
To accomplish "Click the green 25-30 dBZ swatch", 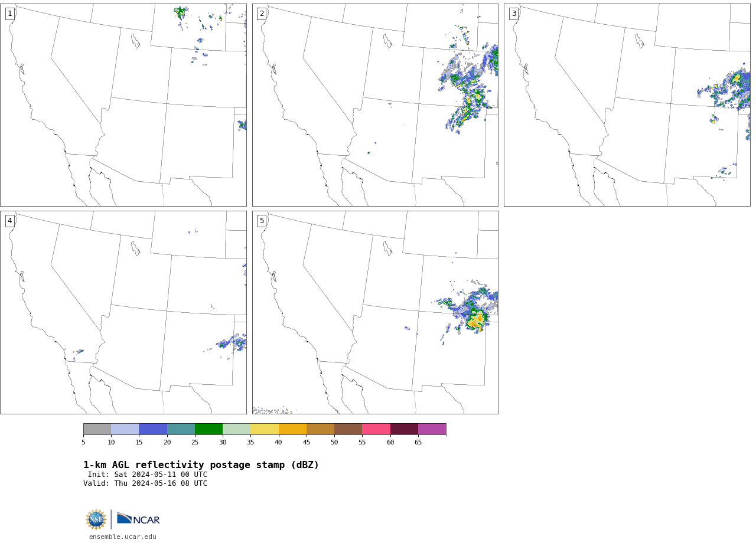I will click(208, 429).
